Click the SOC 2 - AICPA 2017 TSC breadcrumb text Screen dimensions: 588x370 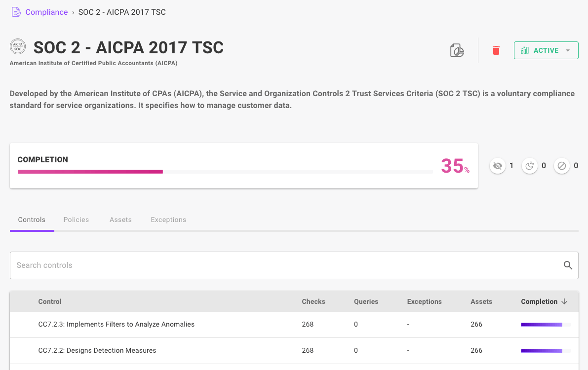coord(122,12)
